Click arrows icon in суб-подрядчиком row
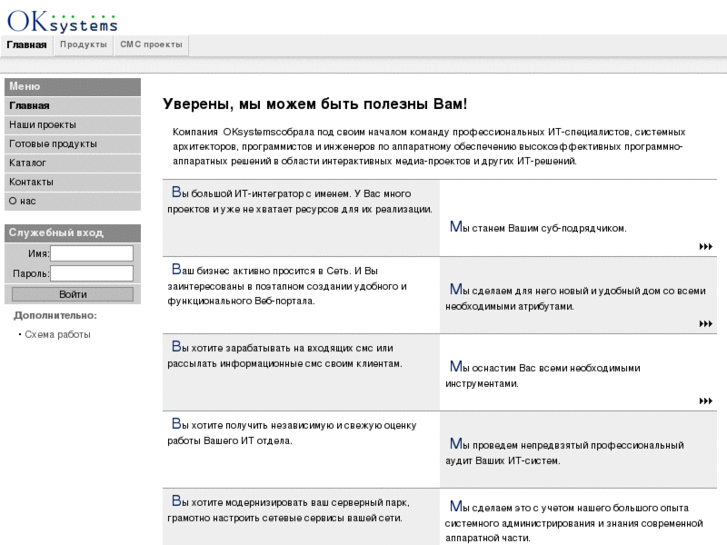 point(706,246)
